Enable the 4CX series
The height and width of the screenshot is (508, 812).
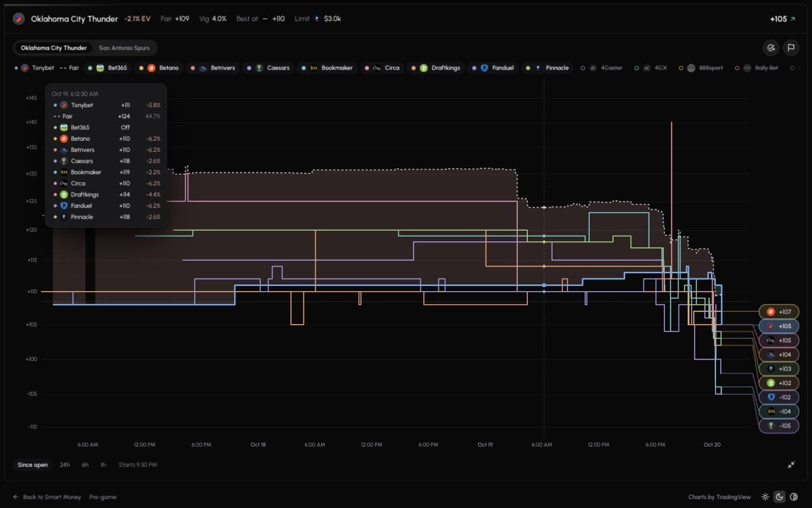click(x=651, y=68)
